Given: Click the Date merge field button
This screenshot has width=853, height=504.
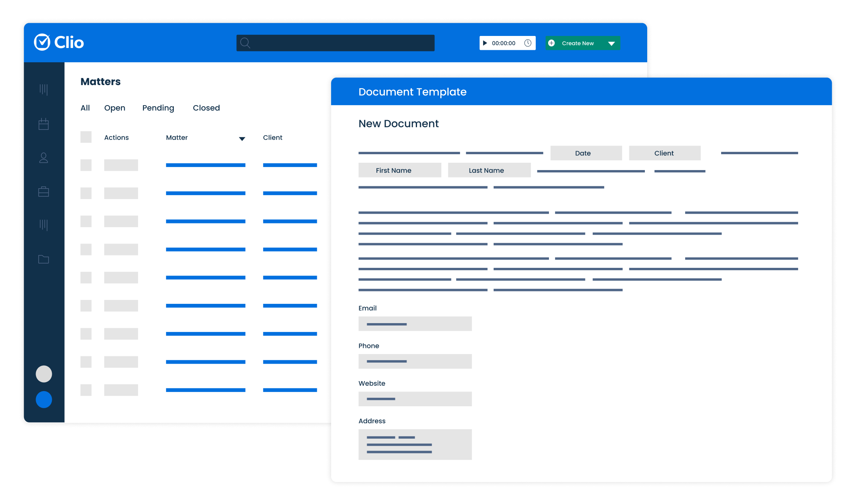Looking at the screenshot, I should coord(586,153).
